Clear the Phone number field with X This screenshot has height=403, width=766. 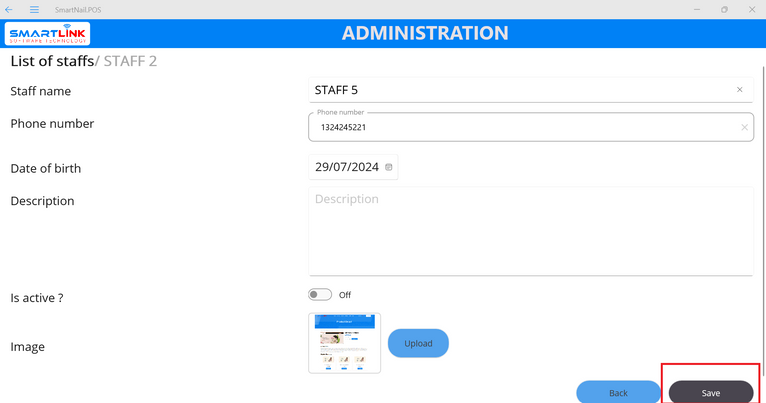(744, 128)
